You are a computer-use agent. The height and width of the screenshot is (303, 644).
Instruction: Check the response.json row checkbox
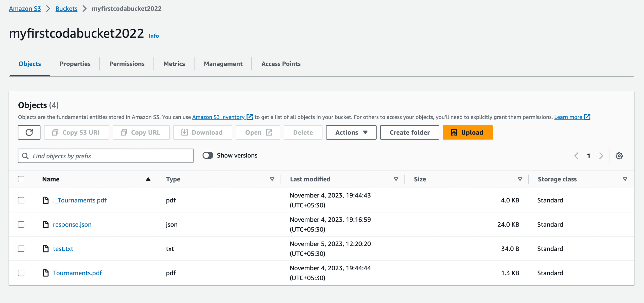tap(21, 224)
